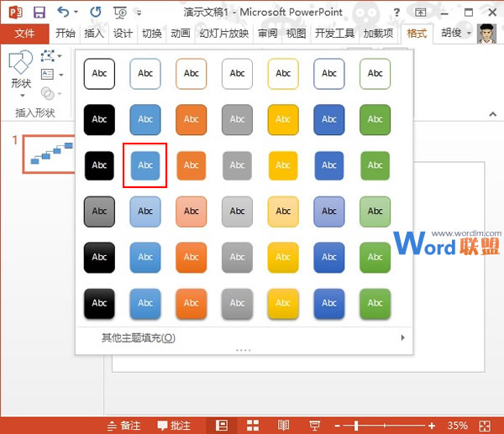Open the 幻灯片放映 ribbon tab
The image size is (504, 434).
(223, 34)
